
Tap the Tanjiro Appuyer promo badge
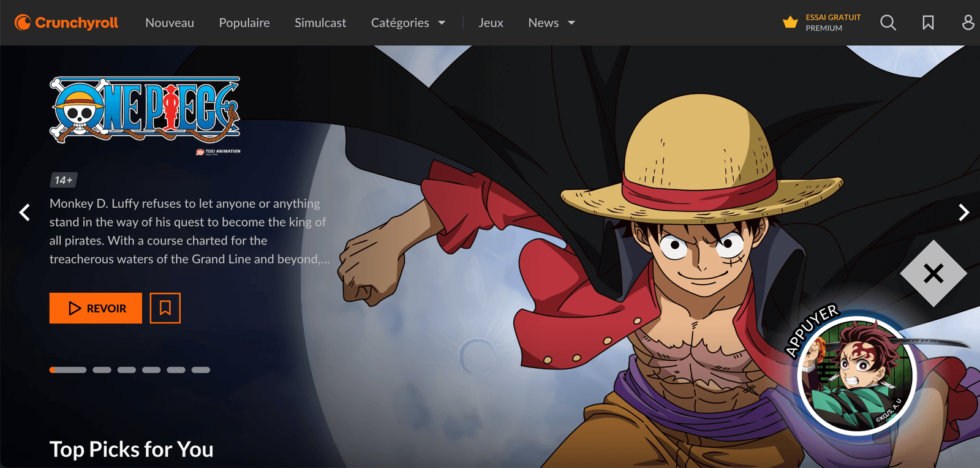tap(858, 374)
